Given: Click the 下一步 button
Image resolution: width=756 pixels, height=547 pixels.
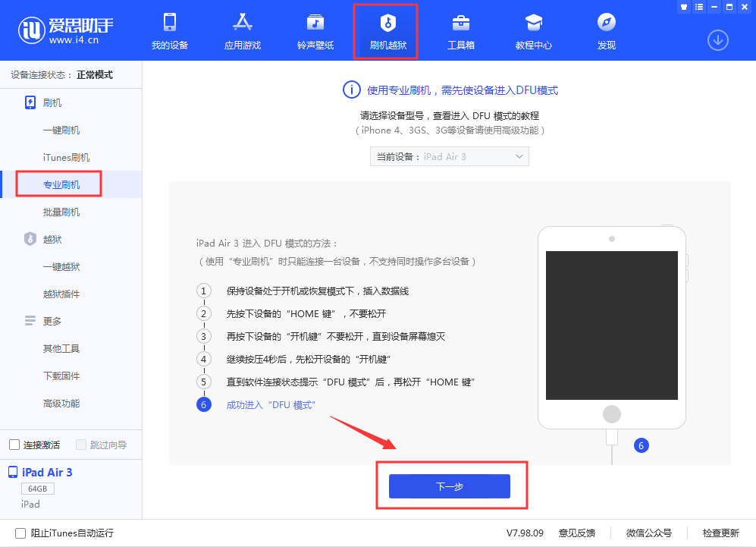Looking at the screenshot, I should click(x=450, y=486).
